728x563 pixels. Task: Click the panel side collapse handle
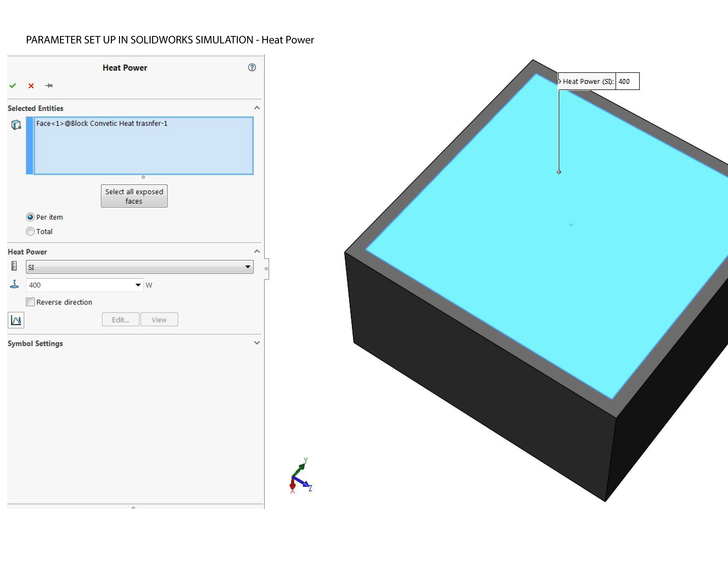266,269
